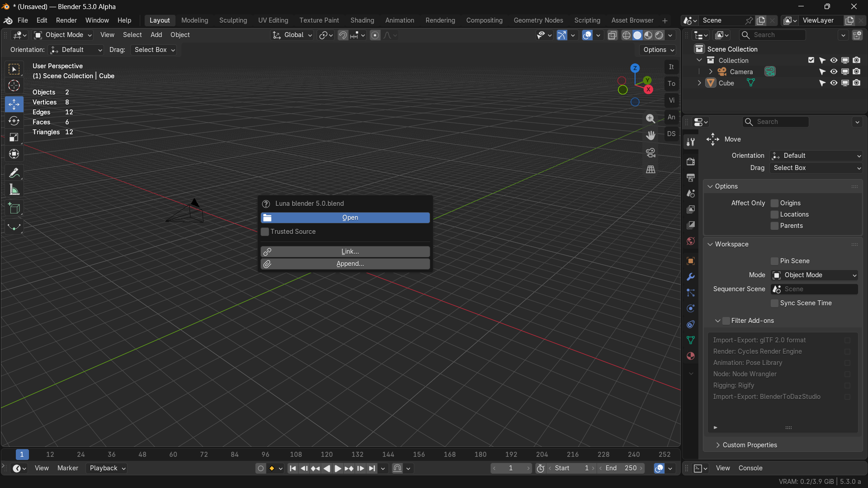This screenshot has width=868, height=488.
Task: Open the Global transform orientation dropdown
Action: [x=292, y=35]
